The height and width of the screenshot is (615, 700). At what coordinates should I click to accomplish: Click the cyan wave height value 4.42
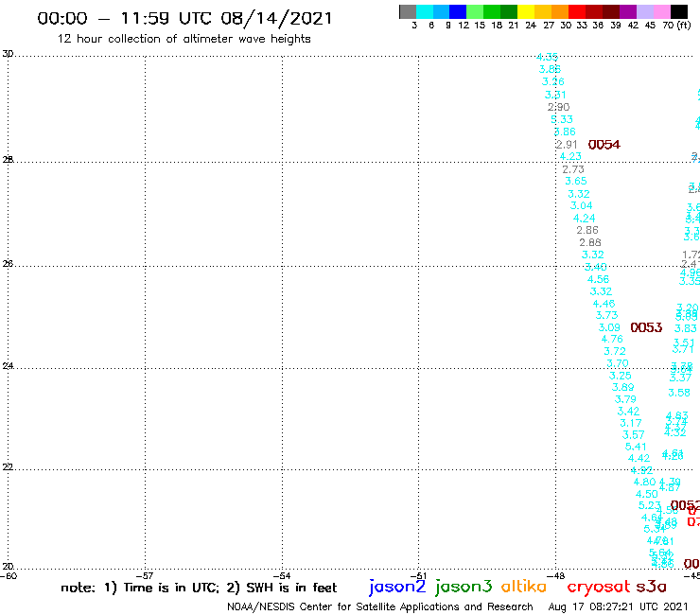pyautogui.click(x=639, y=458)
